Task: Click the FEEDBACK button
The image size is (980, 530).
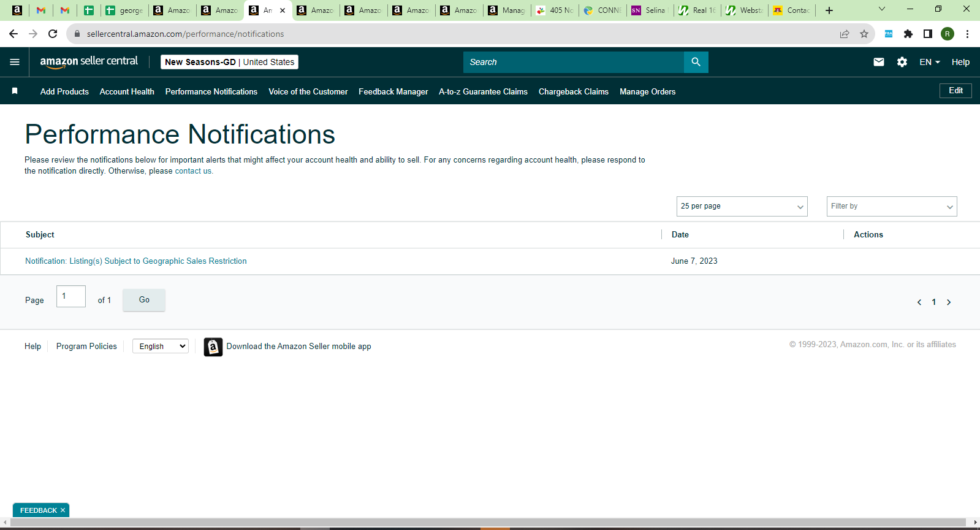Action: coord(38,510)
